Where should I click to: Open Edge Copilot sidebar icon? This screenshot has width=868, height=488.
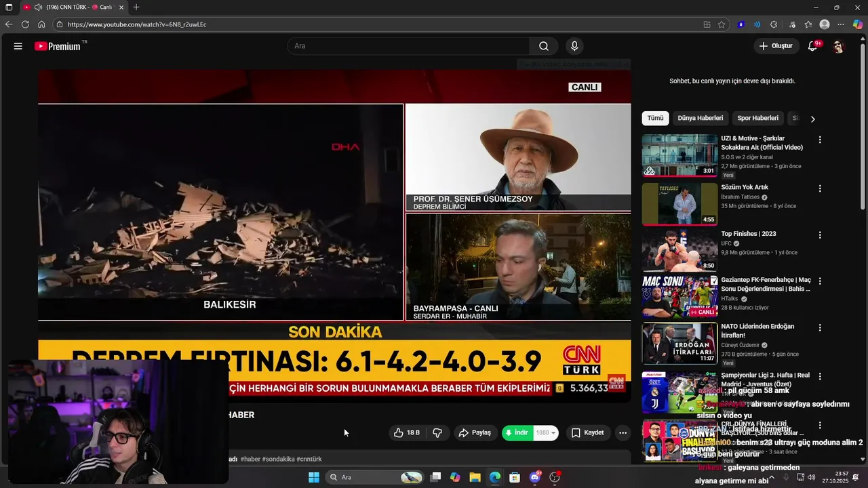(857, 24)
